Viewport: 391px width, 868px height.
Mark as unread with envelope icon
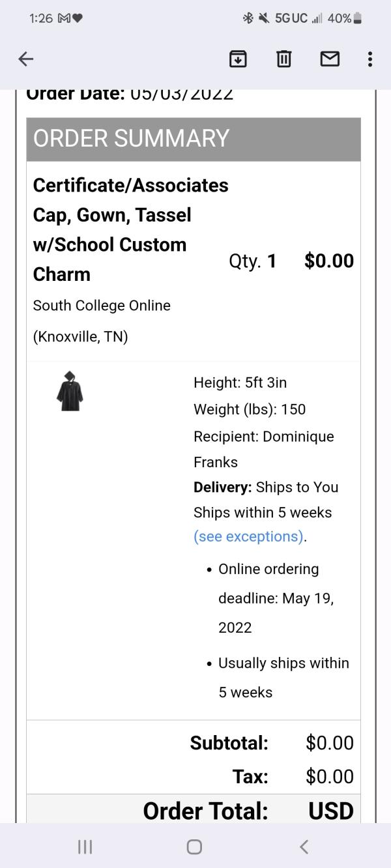pyautogui.click(x=330, y=59)
